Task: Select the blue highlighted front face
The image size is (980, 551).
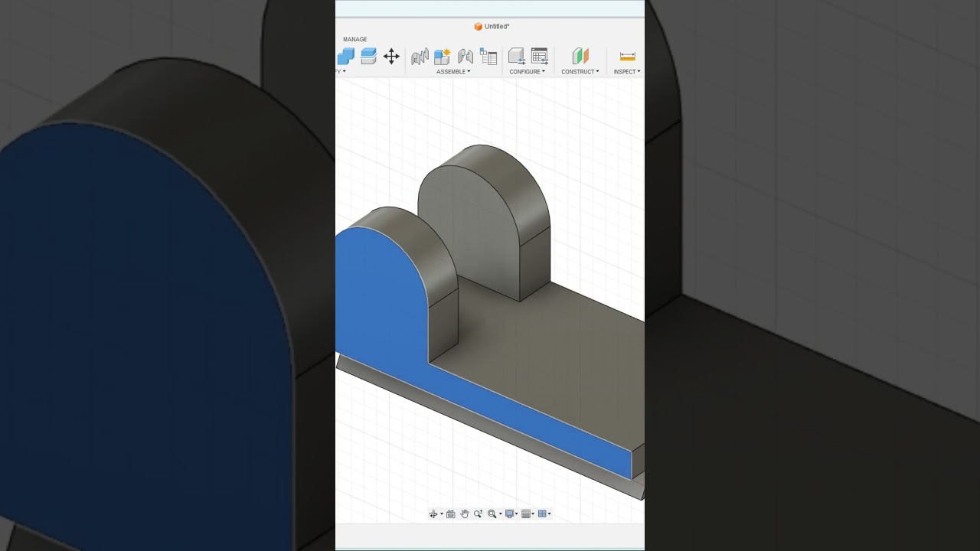Action: [383, 306]
